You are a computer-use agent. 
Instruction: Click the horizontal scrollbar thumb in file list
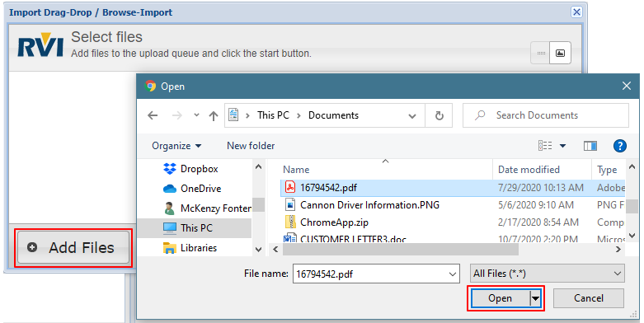pos(401,249)
